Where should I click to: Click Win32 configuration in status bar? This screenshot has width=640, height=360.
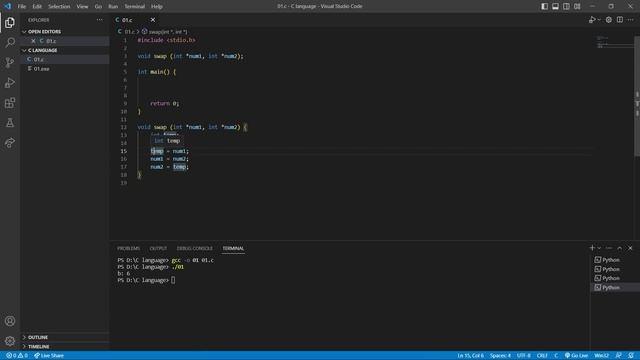(x=602, y=356)
